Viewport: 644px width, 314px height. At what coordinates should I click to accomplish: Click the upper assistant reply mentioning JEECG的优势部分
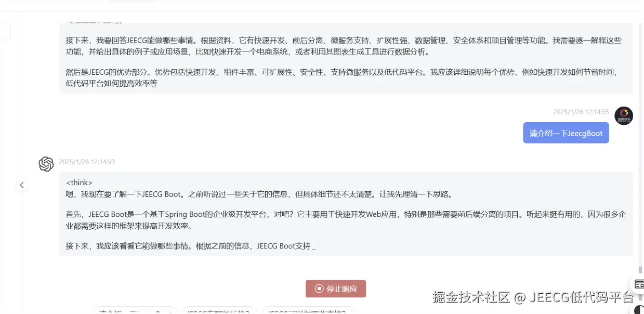(346, 58)
